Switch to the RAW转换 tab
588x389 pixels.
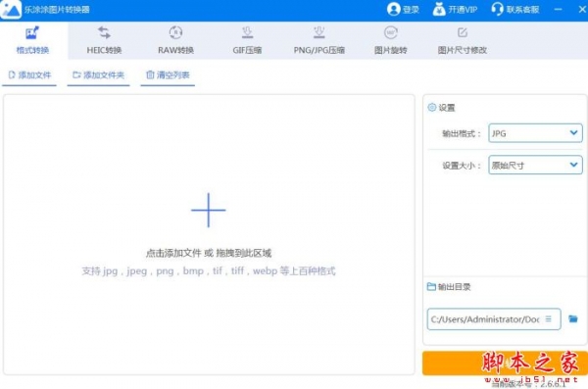(175, 40)
